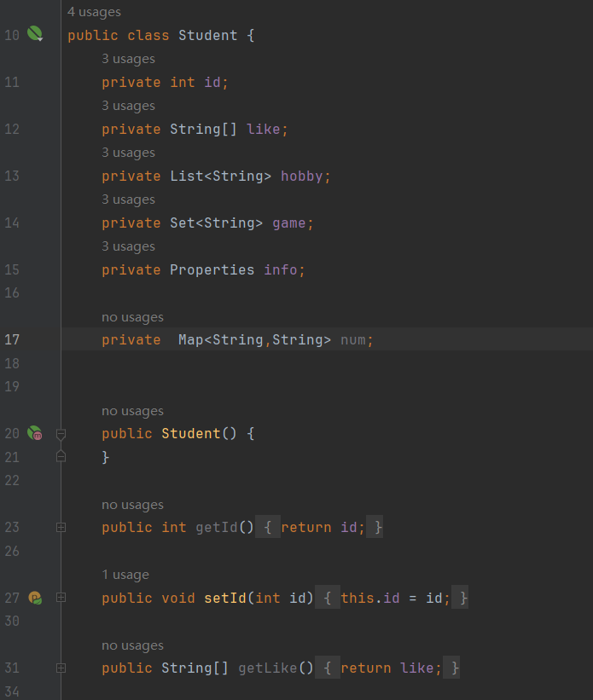The width and height of the screenshot is (593, 700).
Task: Click the fold end marker beside line 21
Action: pyautogui.click(x=61, y=457)
